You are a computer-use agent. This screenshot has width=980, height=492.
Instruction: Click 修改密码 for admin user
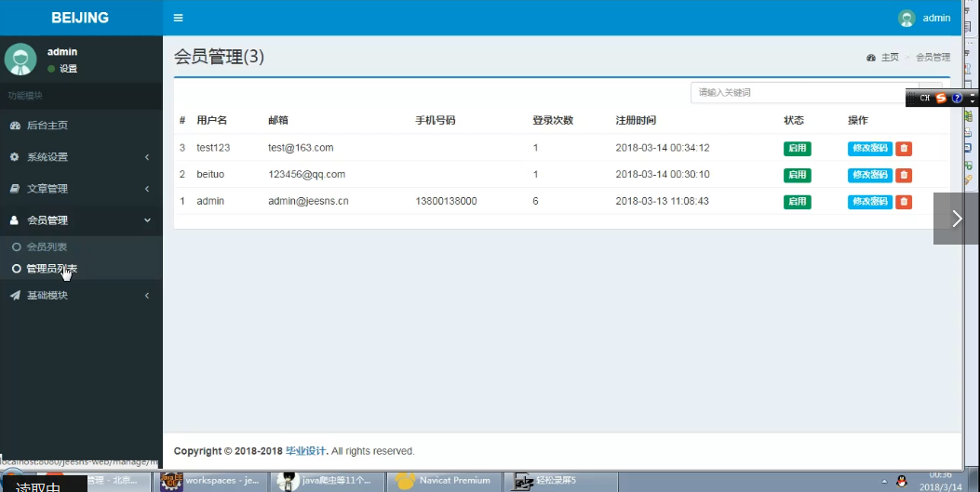[x=870, y=202]
